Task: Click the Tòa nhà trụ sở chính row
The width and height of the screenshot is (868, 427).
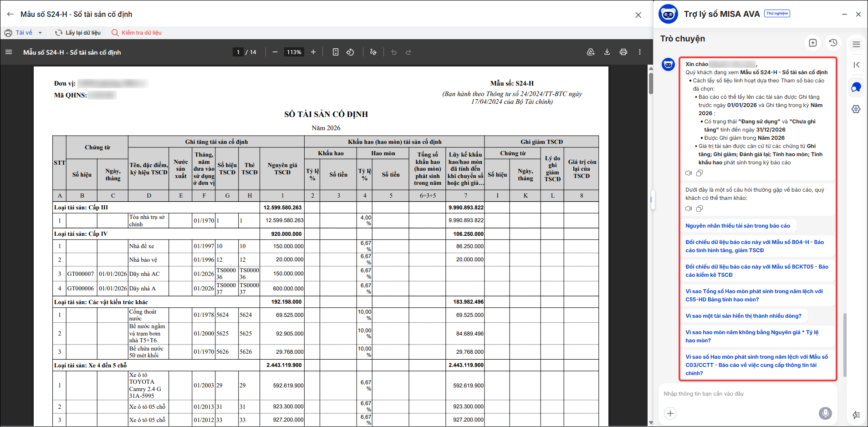Action: pos(326,220)
